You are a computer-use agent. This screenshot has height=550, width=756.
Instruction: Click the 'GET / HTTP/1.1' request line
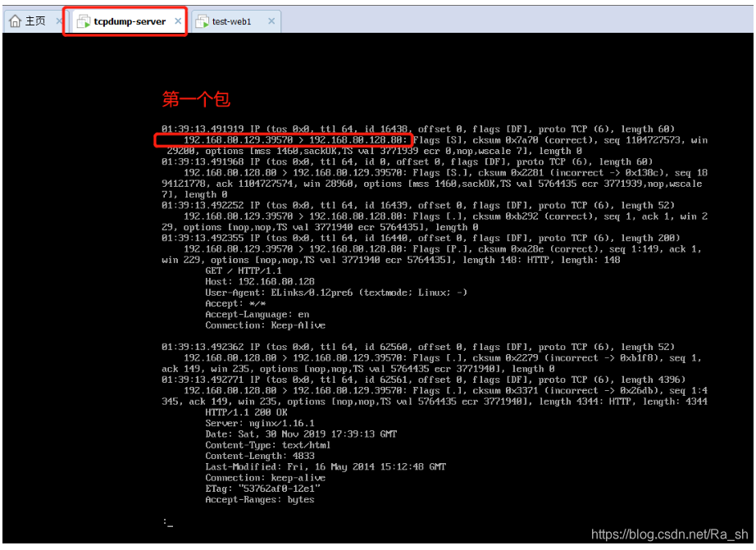pos(244,271)
